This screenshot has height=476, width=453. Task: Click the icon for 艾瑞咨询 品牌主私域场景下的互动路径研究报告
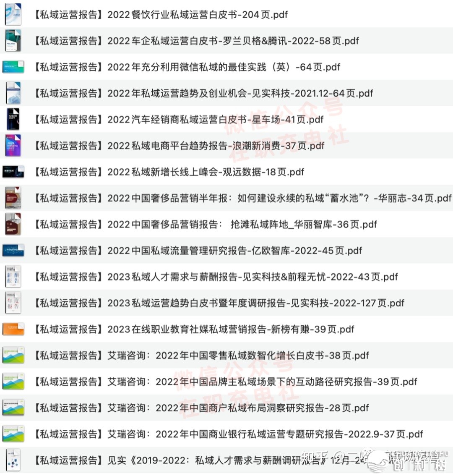pyautogui.click(x=13, y=382)
